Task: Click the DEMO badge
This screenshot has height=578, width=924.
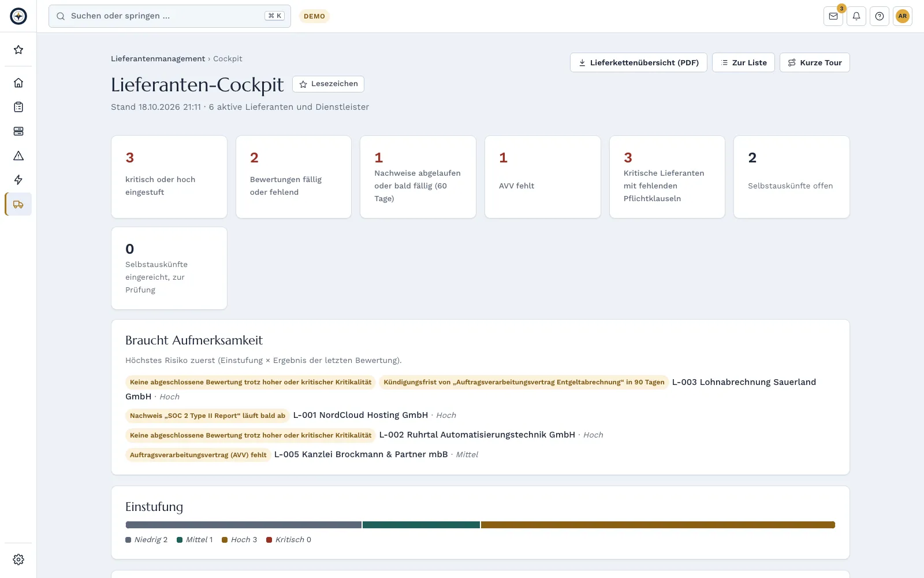Action: point(314,16)
